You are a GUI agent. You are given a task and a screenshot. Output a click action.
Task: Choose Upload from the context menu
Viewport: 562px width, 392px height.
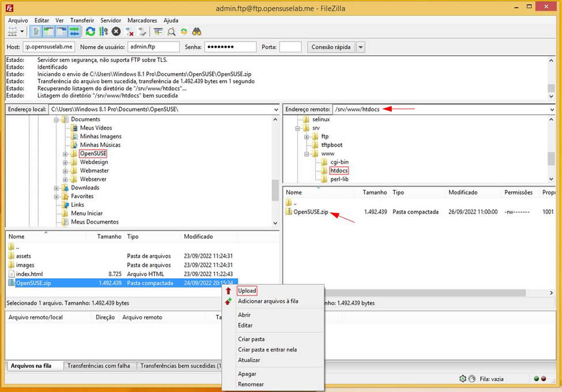[247, 291]
